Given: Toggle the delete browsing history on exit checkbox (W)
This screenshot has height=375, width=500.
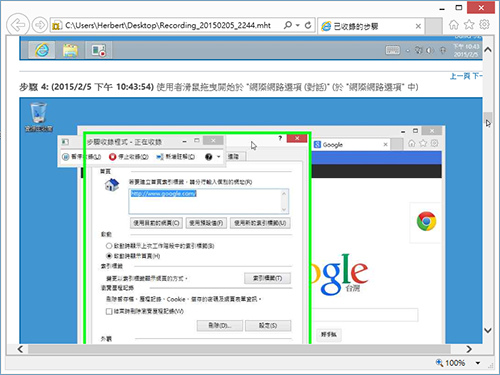Looking at the screenshot, I should click(109, 311).
